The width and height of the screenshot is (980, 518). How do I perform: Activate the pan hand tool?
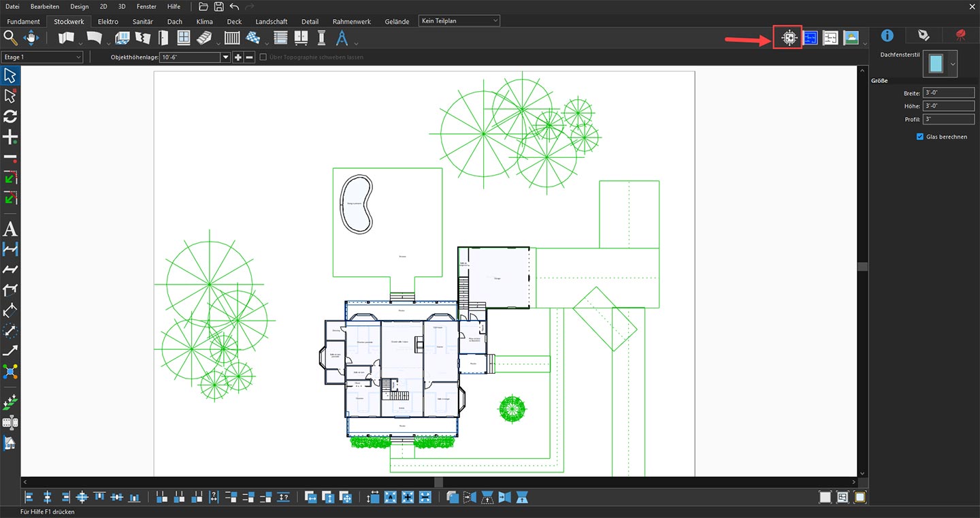tap(32, 38)
